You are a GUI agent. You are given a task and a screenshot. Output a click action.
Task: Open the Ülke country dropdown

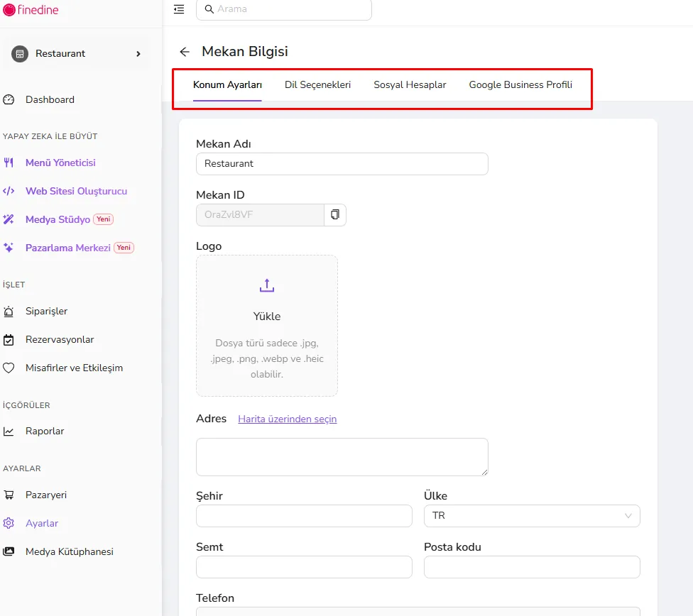coord(532,516)
